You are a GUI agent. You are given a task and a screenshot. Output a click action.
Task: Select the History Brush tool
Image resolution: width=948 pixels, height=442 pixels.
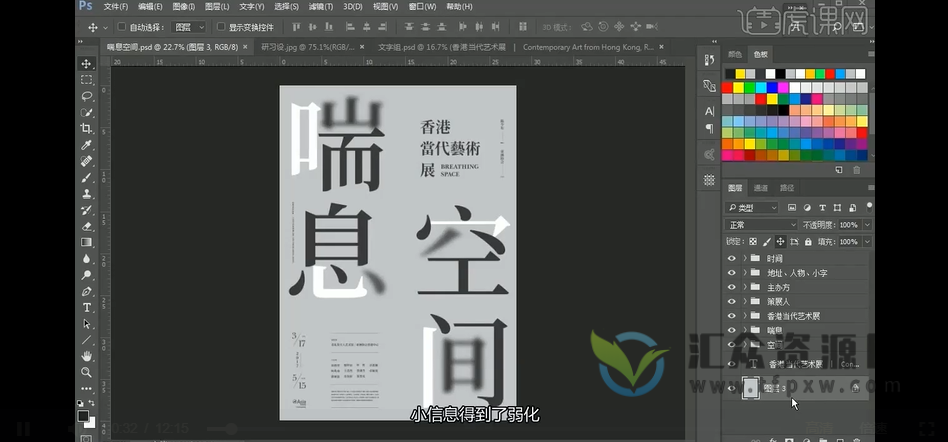[86, 210]
